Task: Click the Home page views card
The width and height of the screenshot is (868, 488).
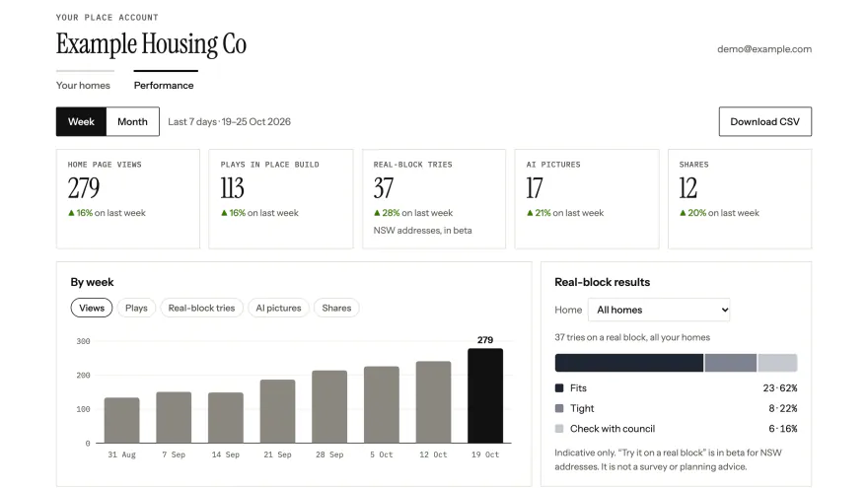Action: (x=128, y=198)
